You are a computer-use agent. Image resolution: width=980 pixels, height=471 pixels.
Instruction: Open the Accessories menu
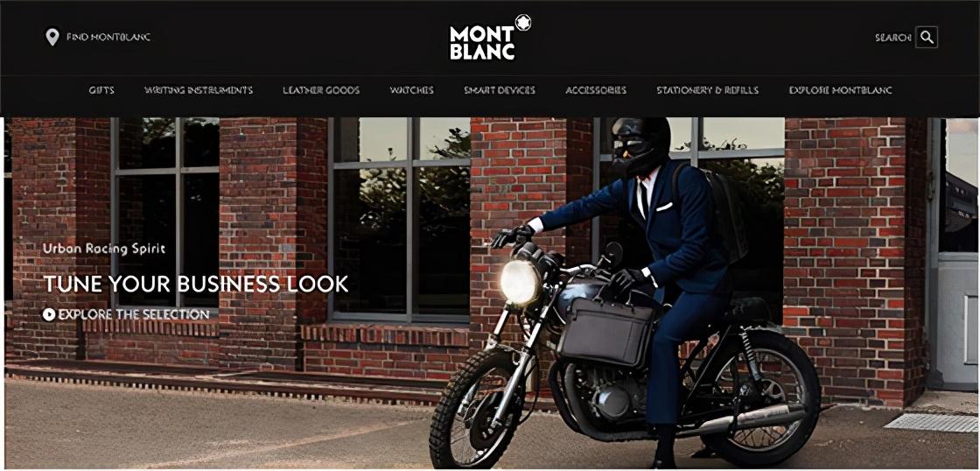pos(596,90)
